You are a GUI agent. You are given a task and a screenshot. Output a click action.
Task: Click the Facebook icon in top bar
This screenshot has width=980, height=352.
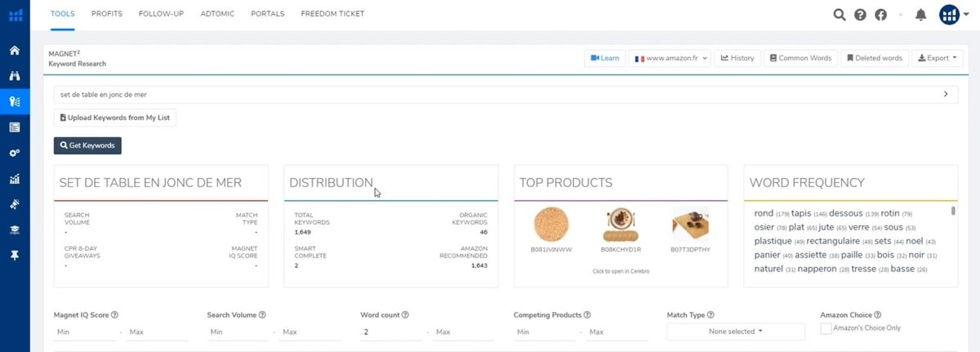[881, 15]
